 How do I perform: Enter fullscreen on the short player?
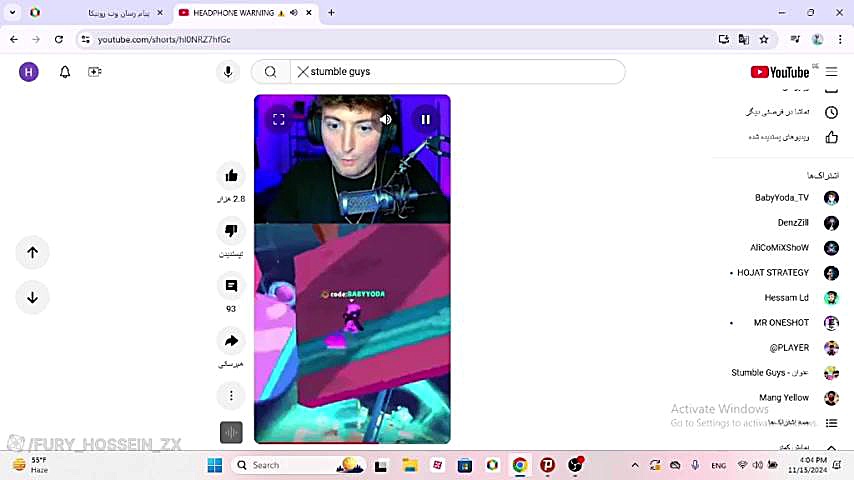pyautogui.click(x=278, y=119)
